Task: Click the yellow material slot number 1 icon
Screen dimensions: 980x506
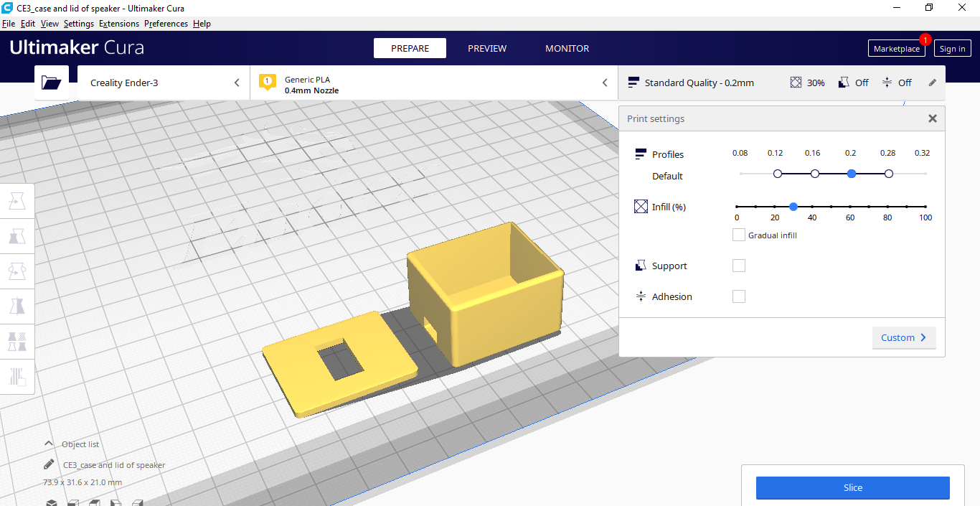Action: tap(268, 83)
